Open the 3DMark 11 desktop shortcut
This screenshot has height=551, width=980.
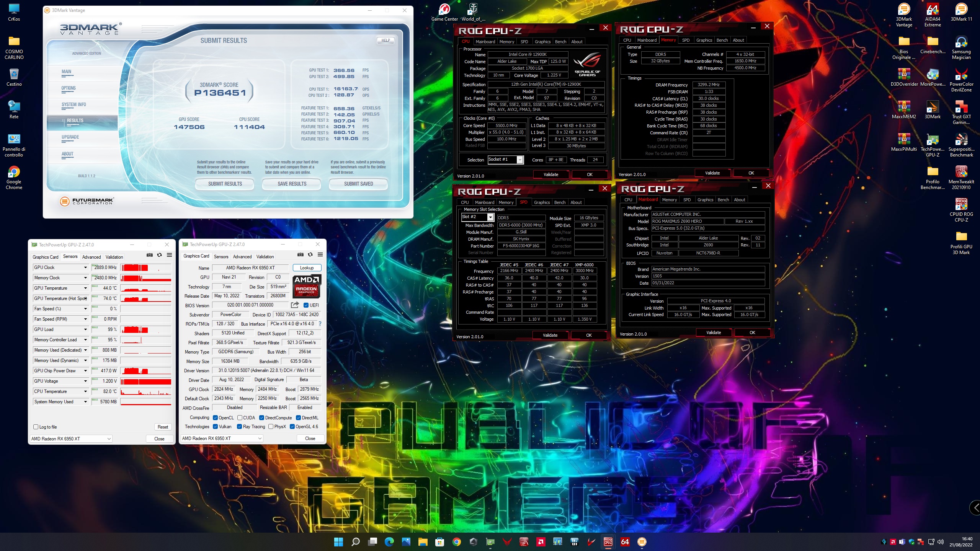coord(961,11)
